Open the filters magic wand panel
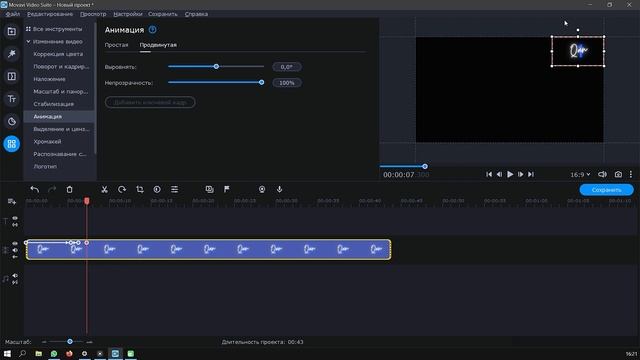This screenshot has height=360, width=640. [x=11, y=53]
